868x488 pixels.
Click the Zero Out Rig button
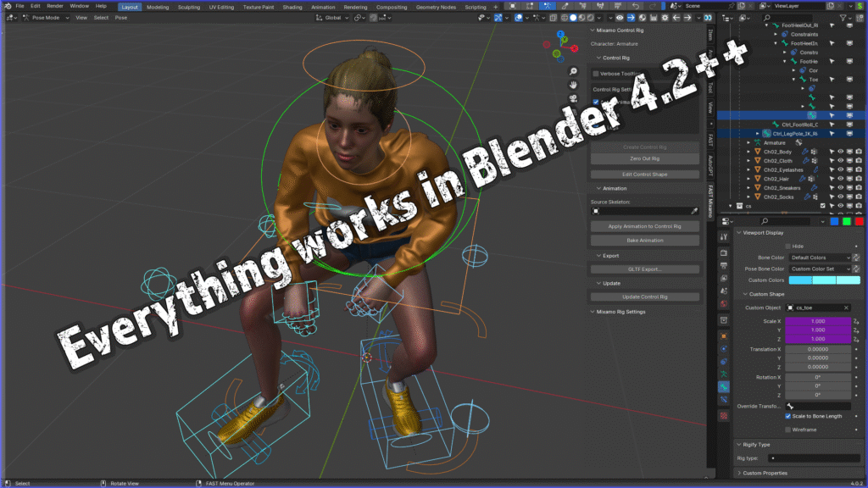[645, 158]
